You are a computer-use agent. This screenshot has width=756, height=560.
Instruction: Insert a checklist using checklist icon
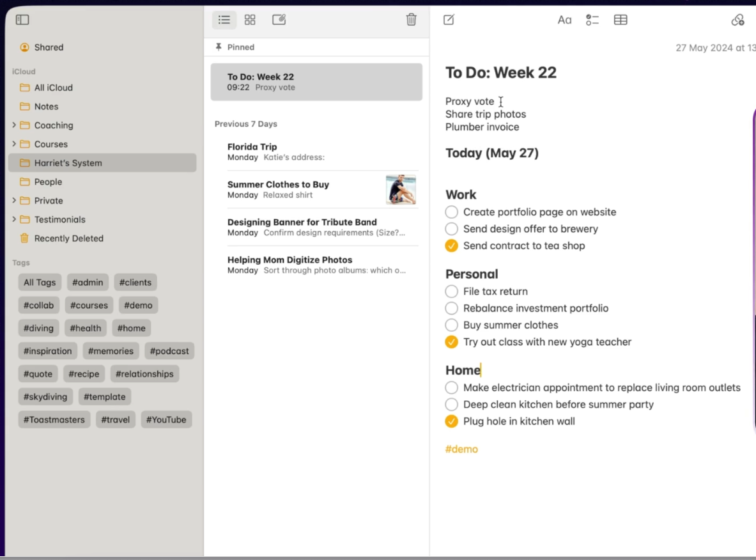(592, 20)
